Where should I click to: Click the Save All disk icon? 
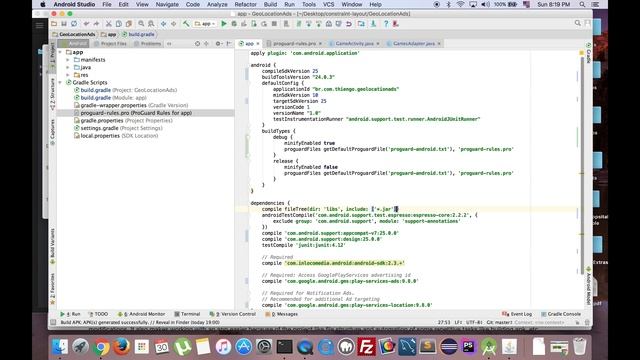(64, 24)
